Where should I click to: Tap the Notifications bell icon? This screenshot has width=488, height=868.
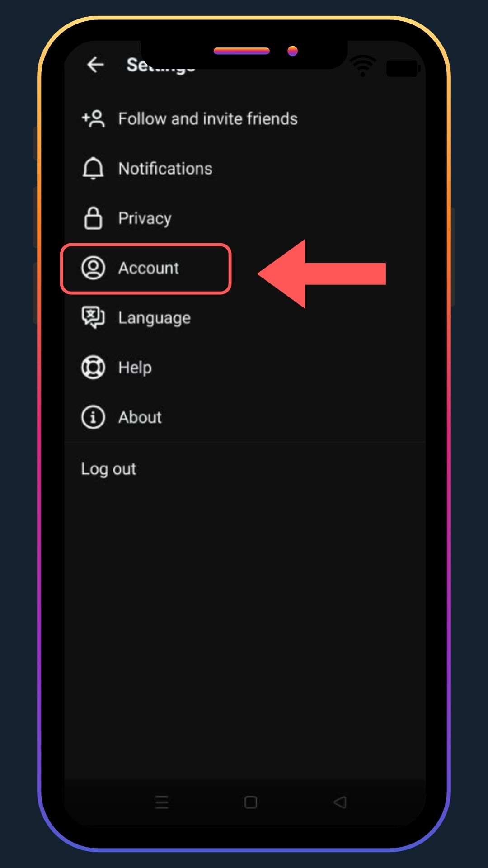click(x=93, y=168)
